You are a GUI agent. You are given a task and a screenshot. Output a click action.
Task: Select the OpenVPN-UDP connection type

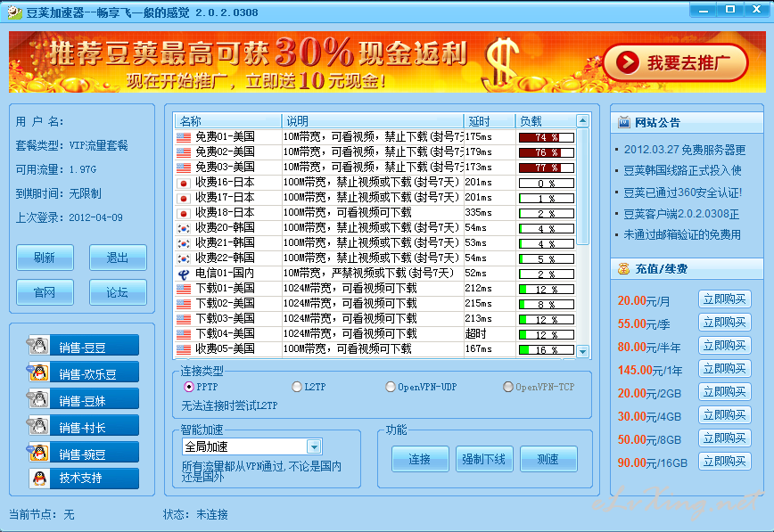(x=391, y=387)
